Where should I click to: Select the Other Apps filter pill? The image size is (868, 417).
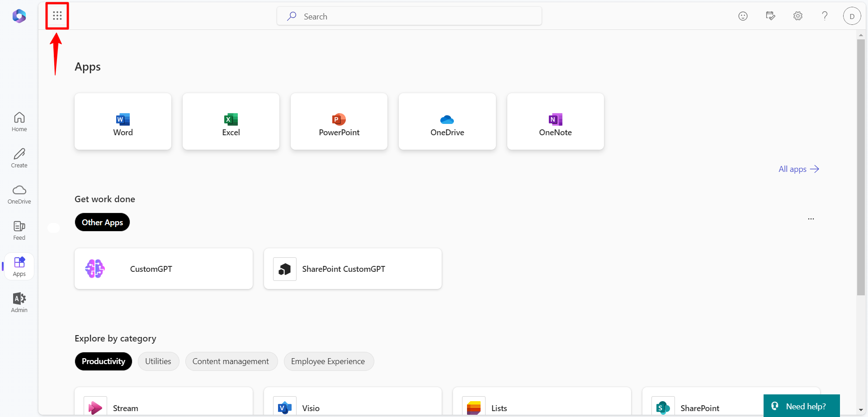tap(102, 222)
